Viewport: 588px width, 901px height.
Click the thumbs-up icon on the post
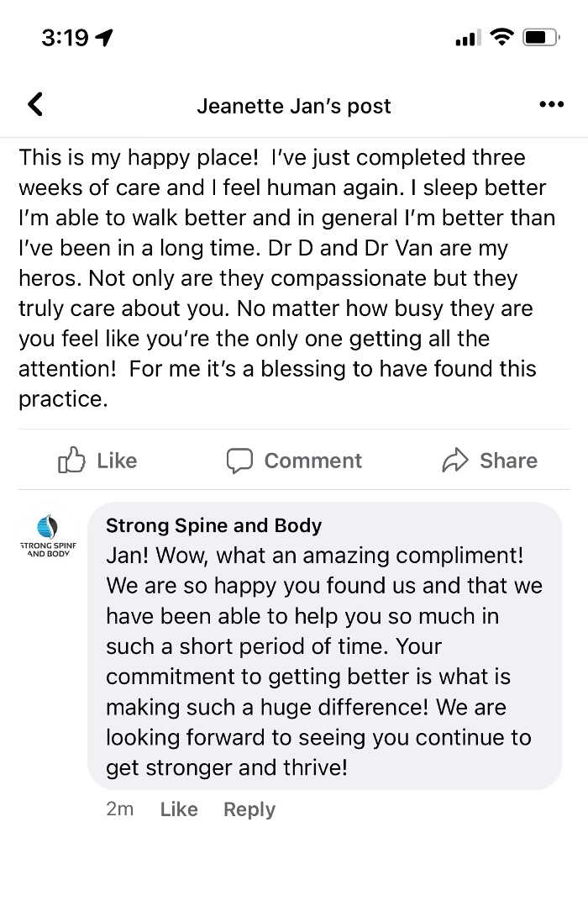click(x=71, y=461)
